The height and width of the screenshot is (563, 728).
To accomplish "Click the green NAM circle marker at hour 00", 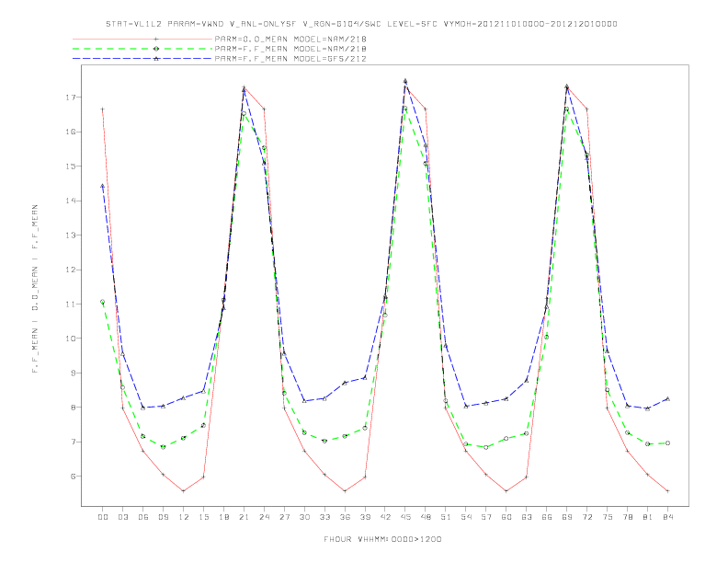I will [103, 302].
